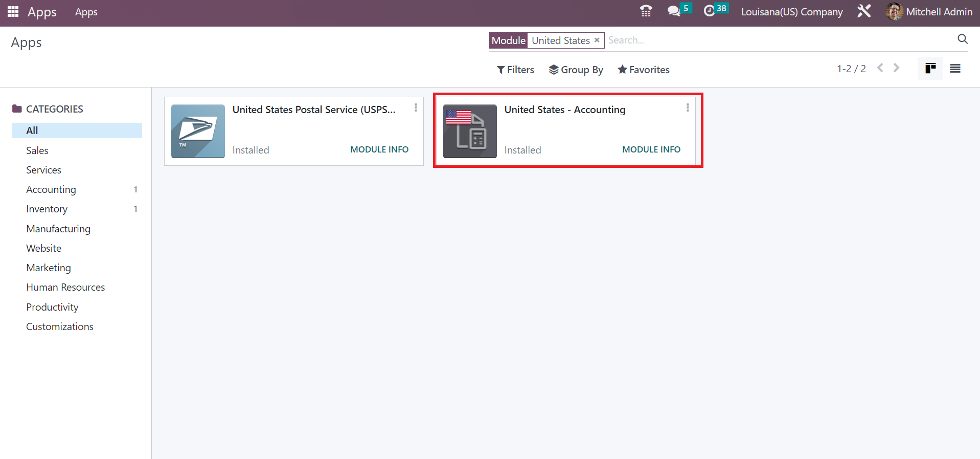Click the 1-2 / 2 pager counter
This screenshot has height=459, width=980.
point(851,69)
